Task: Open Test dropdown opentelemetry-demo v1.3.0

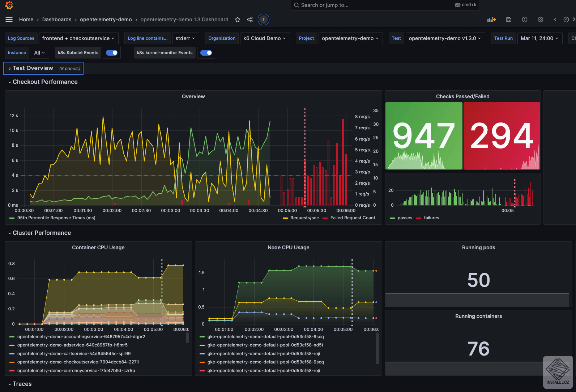Action: 445,38
